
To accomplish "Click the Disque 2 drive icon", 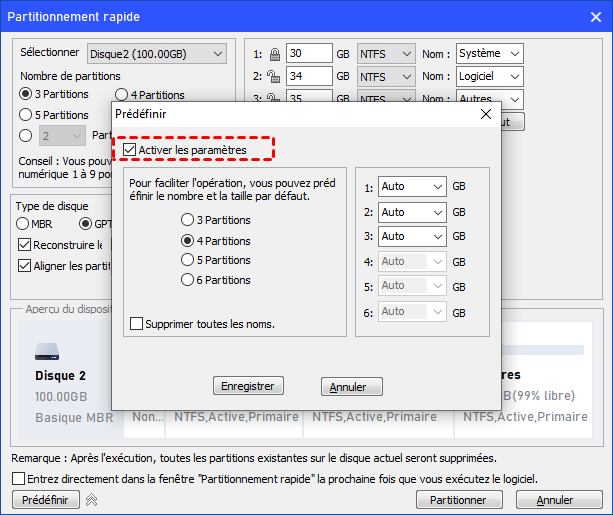I will tap(47, 352).
